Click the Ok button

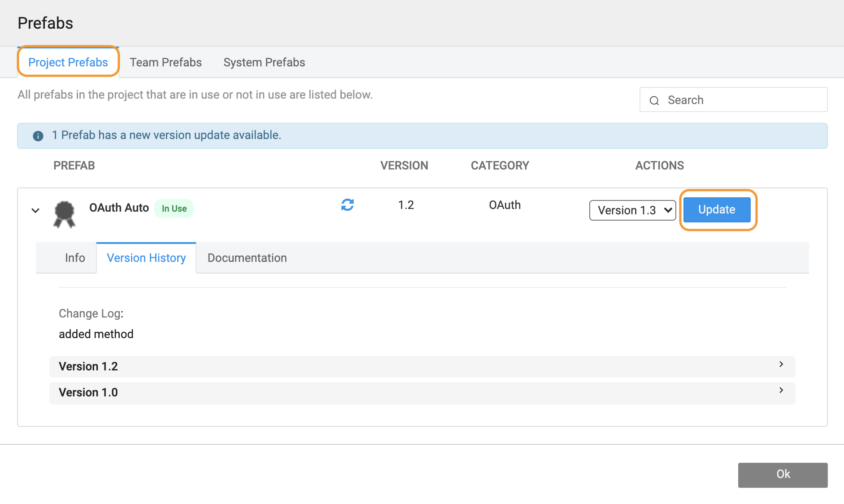(783, 474)
